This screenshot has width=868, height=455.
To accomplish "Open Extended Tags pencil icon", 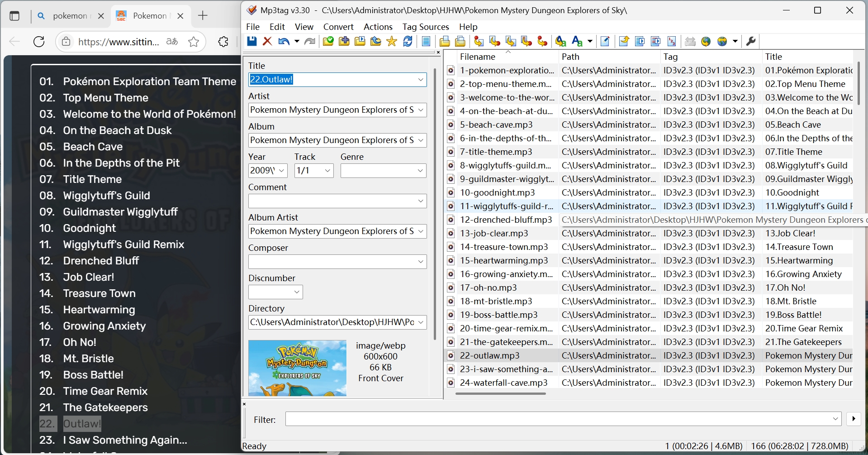I will coord(605,41).
